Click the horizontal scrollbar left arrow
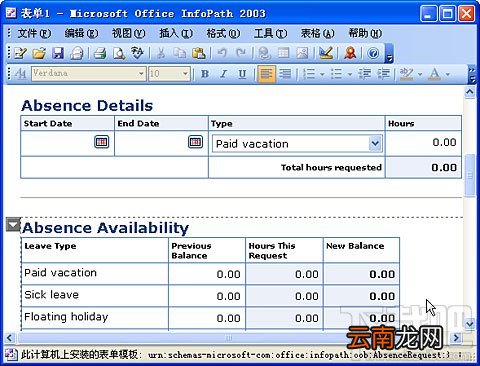The height and width of the screenshot is (366, 480). pos(9,338)
